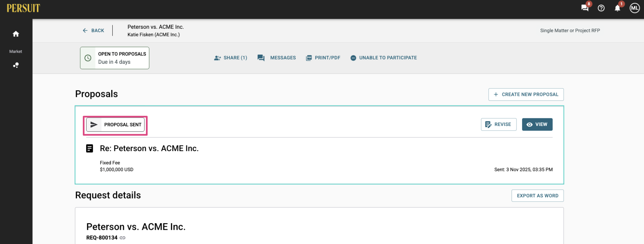Click the Open to Proposals status box
Image resolution: width=644 pixels, height=244 pixels.
pyautogui.click(x=115, y=58)
